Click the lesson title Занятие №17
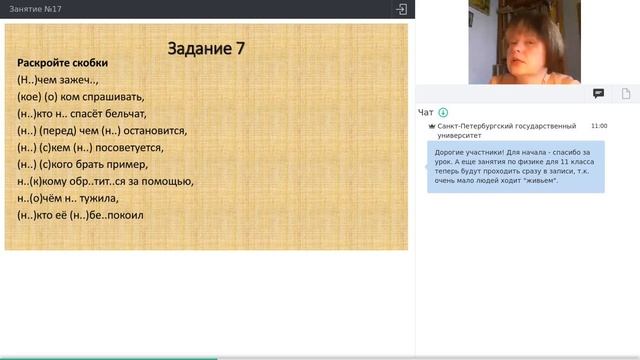 [x=35, y=9]
